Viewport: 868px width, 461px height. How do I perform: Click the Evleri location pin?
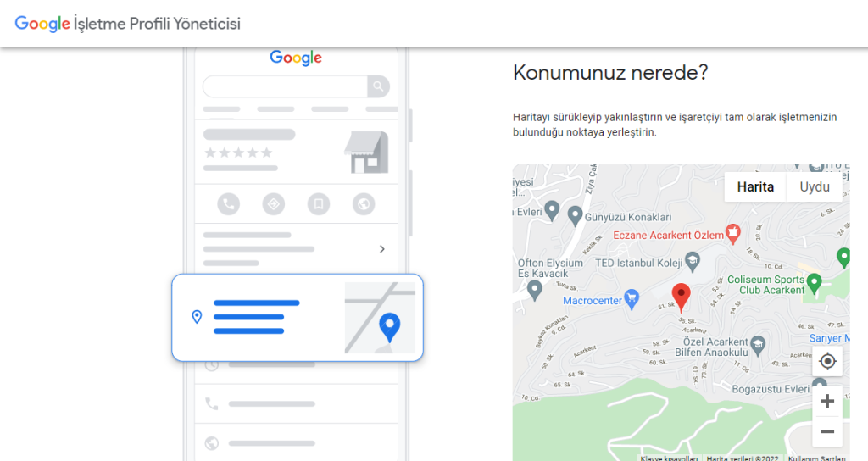click(551, 211)
